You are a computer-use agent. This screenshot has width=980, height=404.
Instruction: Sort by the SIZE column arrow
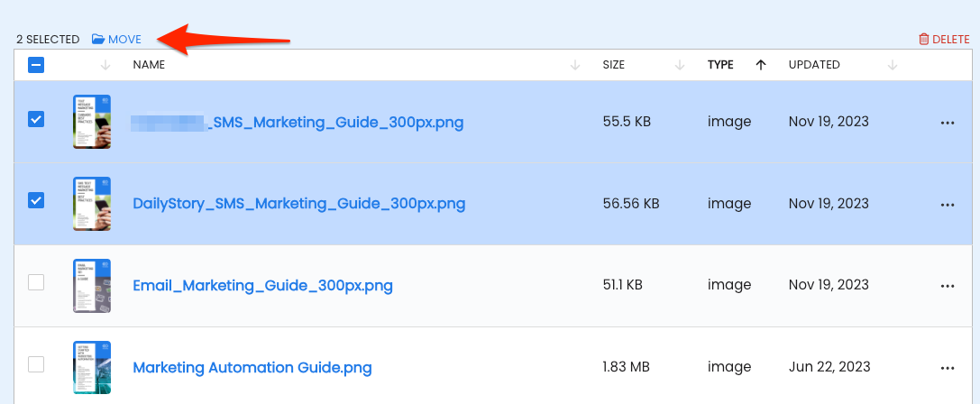tap(680, 65)
